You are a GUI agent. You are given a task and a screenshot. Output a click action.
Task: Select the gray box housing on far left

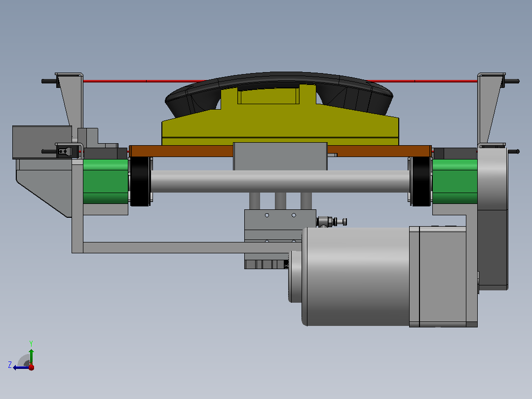click(x=42, y=142)
